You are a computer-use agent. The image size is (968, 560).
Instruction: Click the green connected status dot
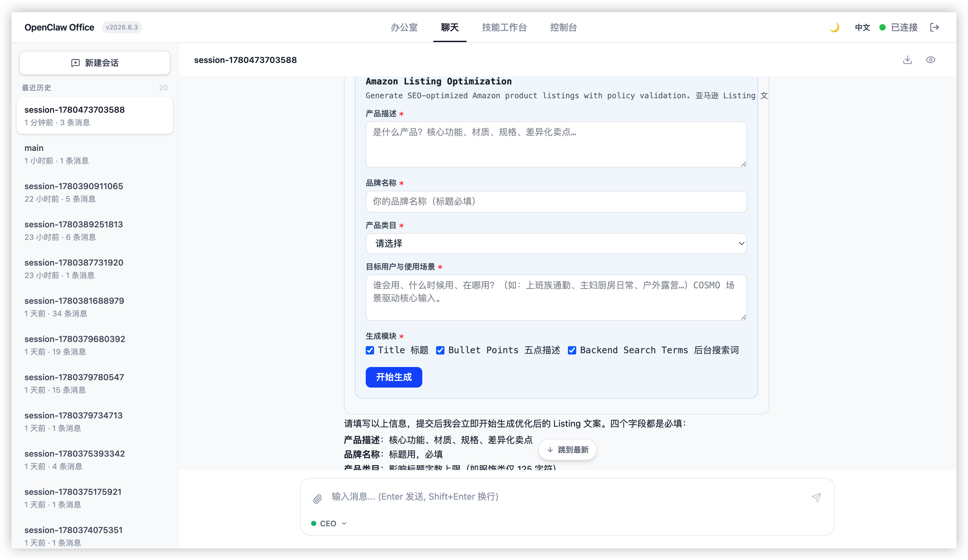(882, 27)
